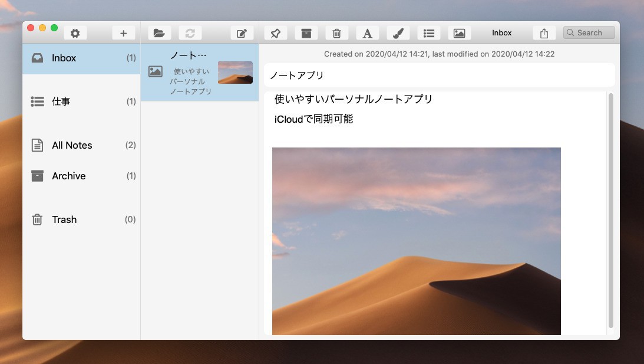
Task: Click the sync arrows icon
Action: click(x=190, y=34)
